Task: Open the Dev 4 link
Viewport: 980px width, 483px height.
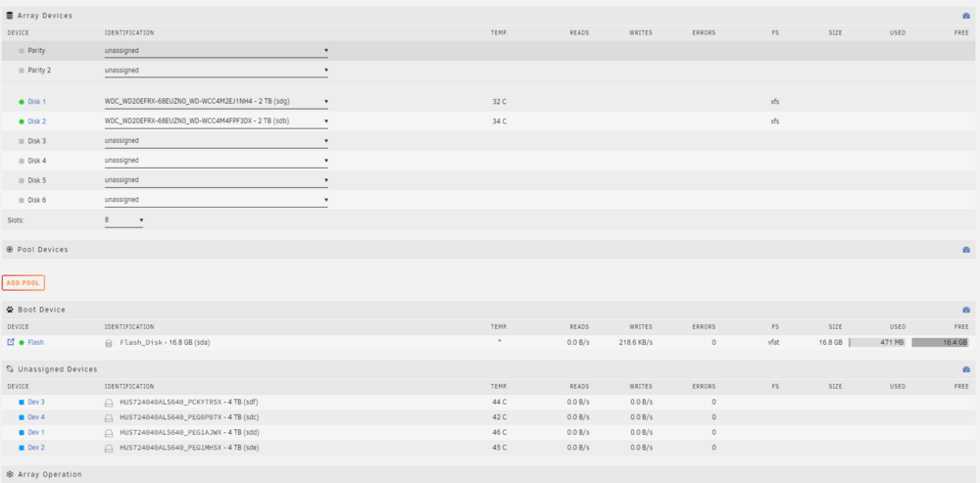Action: click(x=36, y=417)
